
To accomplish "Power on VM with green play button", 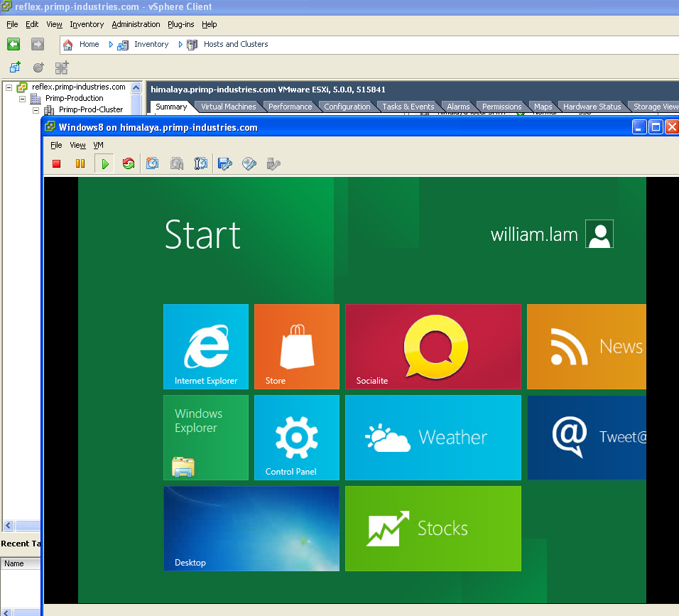I will (105, 163).
